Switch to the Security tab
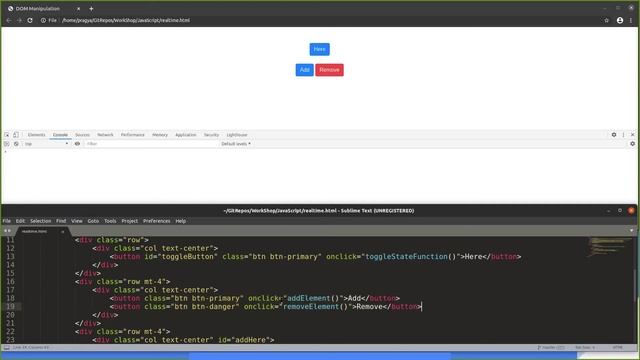 click(211, 135)
